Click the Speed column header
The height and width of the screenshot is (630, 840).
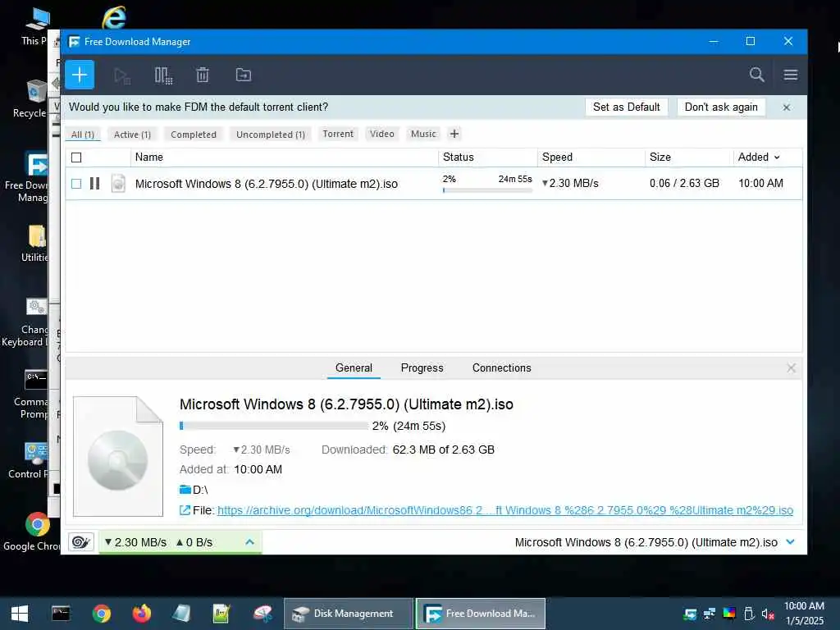(x=591, y=157)
